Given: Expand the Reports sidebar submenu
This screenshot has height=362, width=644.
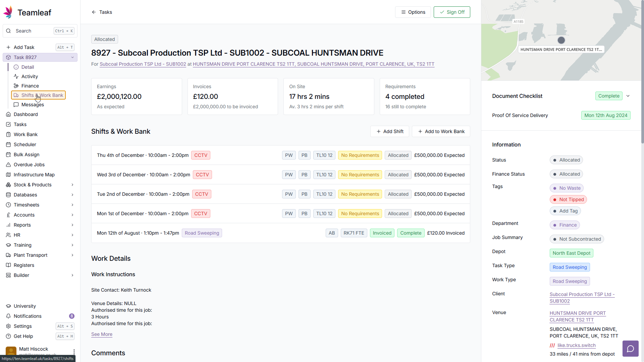Looking at the screenshot, I should [72, 225].
